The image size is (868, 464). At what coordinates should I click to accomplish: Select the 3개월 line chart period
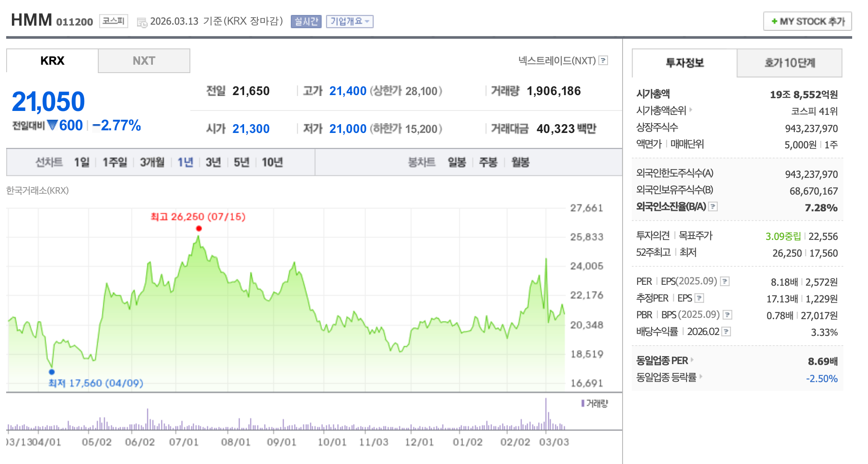[x=152, y=162]
